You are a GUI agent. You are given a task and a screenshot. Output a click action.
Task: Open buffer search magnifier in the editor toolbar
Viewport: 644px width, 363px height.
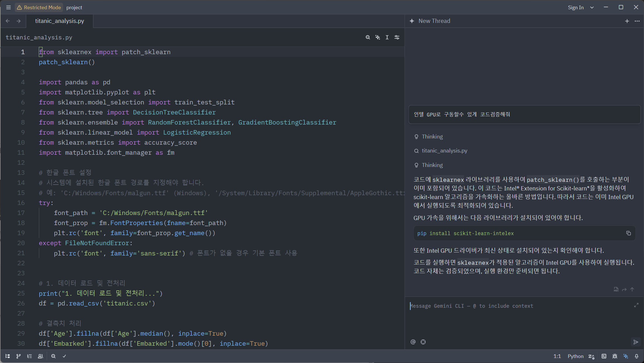(x=368, y=37)
